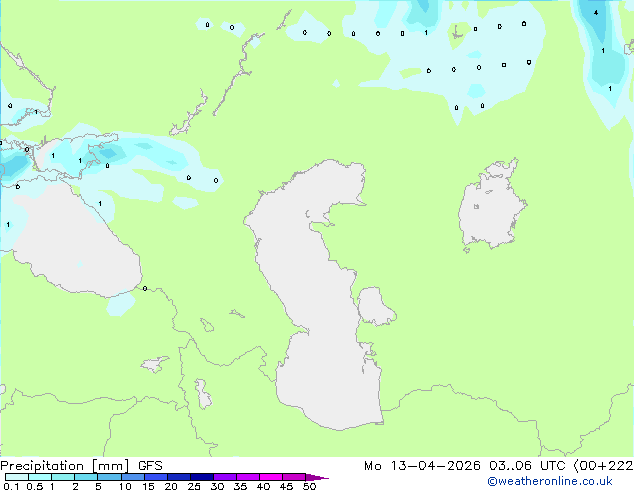Select the purple 30 mm legend swatch
The image size is (634, 490).
point(225,477)
